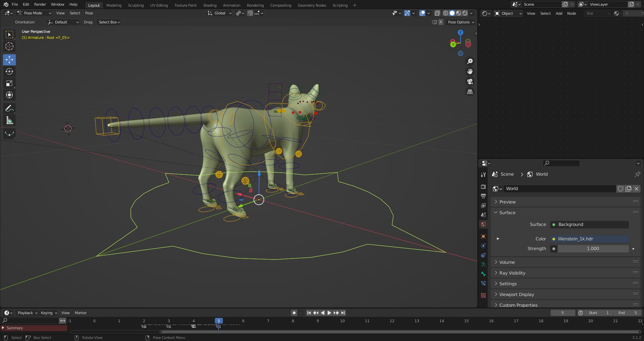Switch to material preview shading

(x=459, y=13)
